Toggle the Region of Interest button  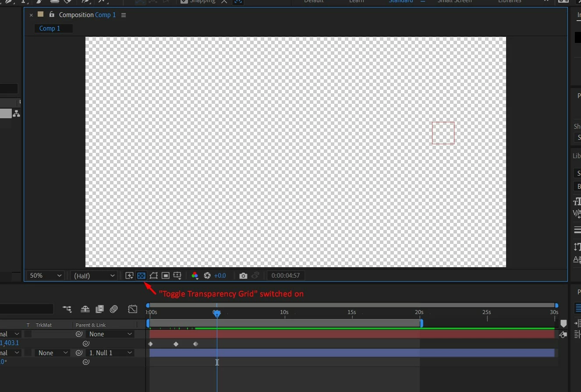pos(165,275)
